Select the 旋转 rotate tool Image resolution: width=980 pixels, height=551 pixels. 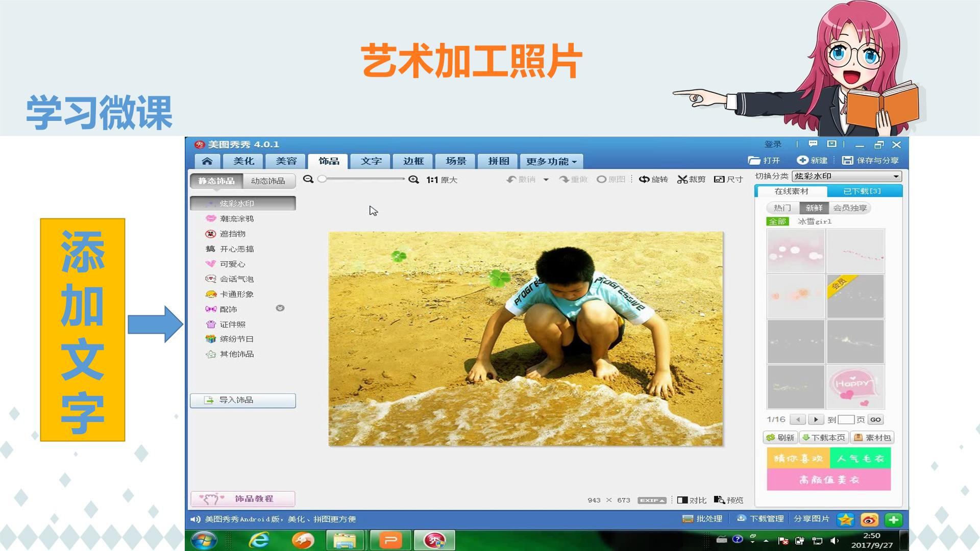[x=653, y=180]
